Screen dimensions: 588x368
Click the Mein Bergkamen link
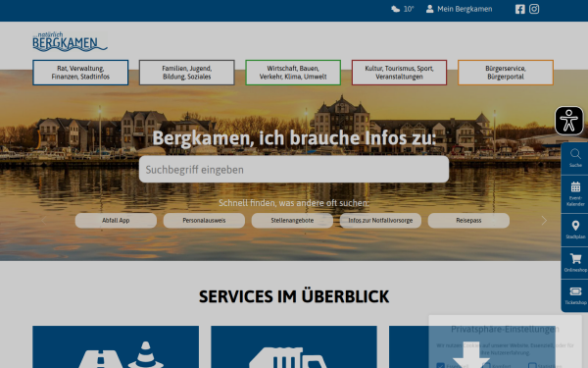pyautogui.click(x=465, y=9)
